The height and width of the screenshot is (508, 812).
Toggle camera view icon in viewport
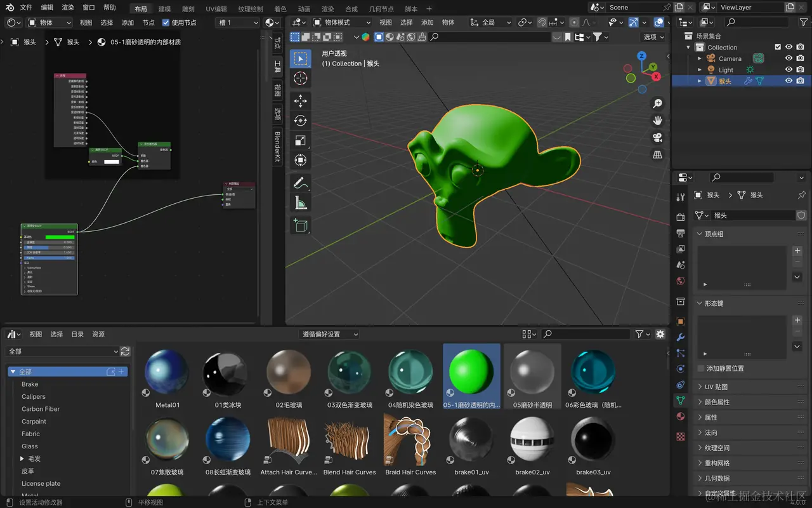[657, 138]
